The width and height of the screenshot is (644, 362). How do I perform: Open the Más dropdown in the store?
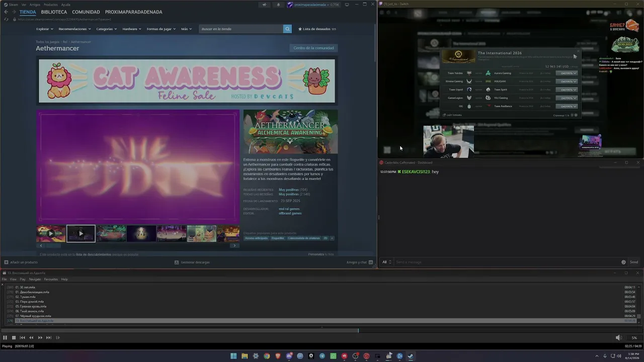click(186, 29)
